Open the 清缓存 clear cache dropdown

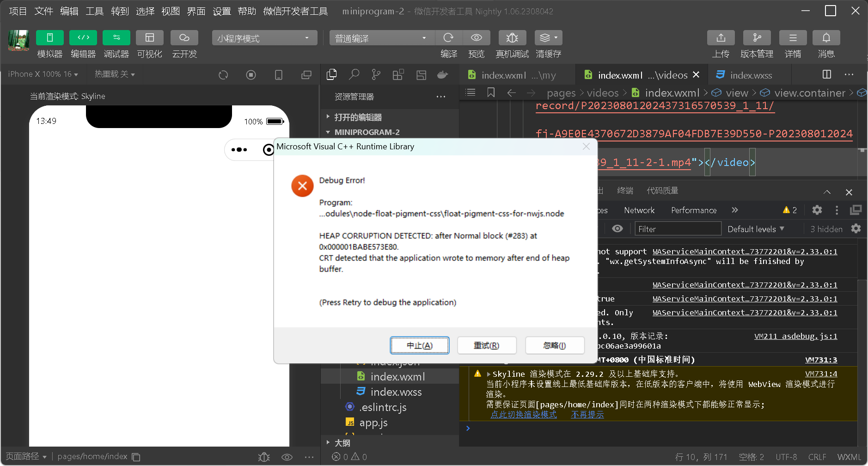pyautogui.click(x=549, y=37)
